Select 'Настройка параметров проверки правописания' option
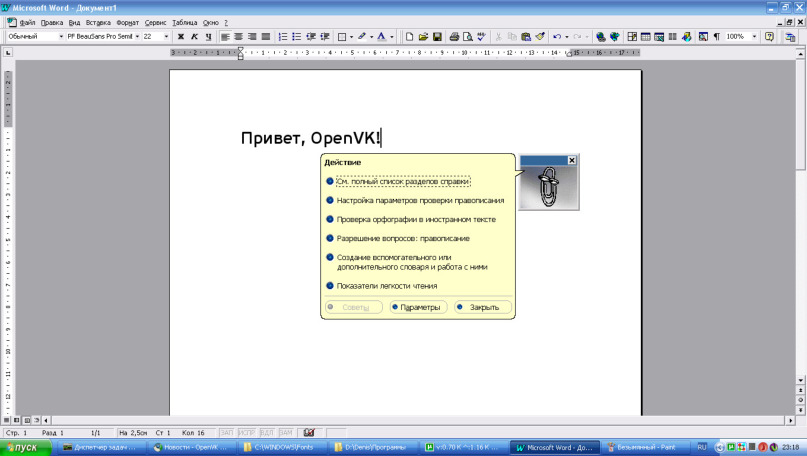This screenshot has height=456, width=807. pos(420,200)
